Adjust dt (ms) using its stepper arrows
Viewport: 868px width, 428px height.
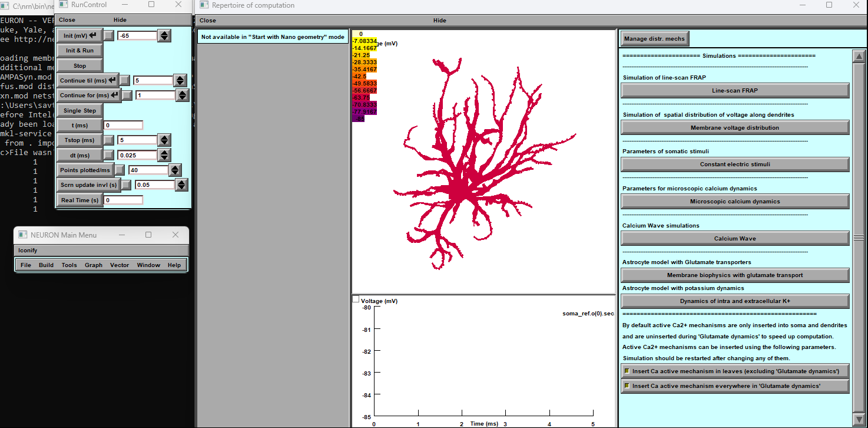[x=164, y=155]
